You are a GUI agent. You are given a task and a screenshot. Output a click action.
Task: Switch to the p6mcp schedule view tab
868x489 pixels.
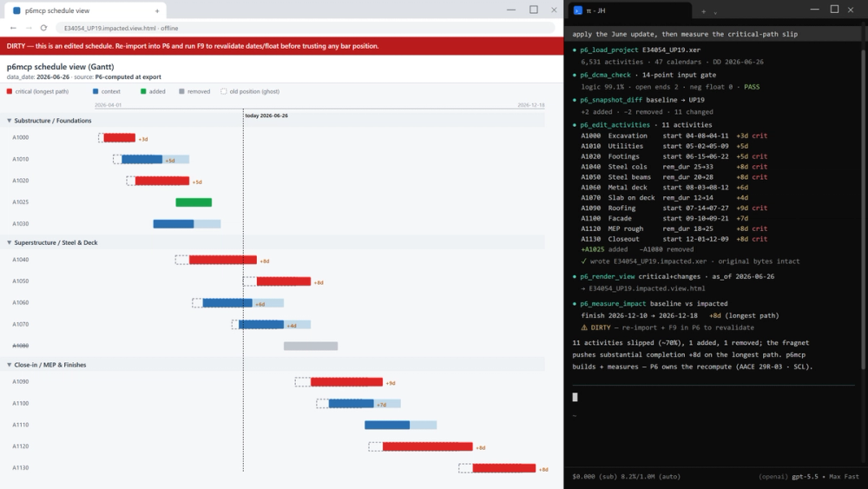click(83, 10)
